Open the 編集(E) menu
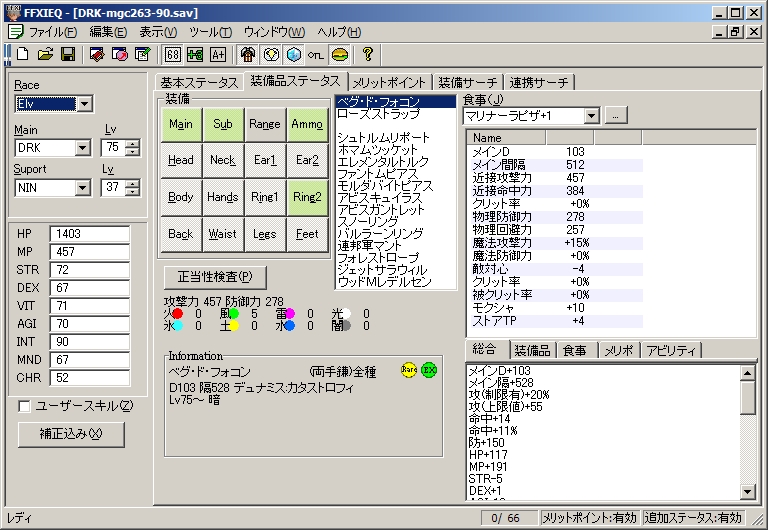The image size is (768, 530). pos(108,32)
